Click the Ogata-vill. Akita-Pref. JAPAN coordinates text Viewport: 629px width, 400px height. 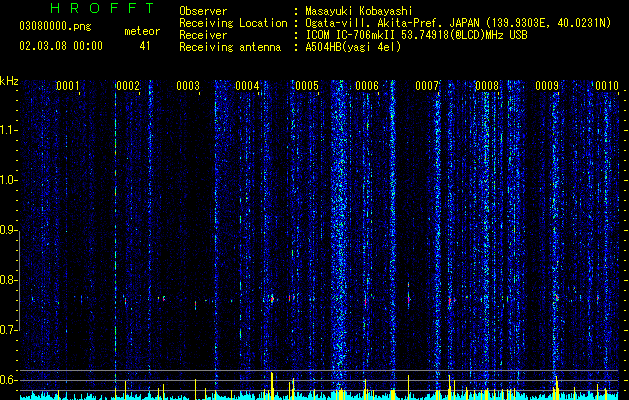458,23
